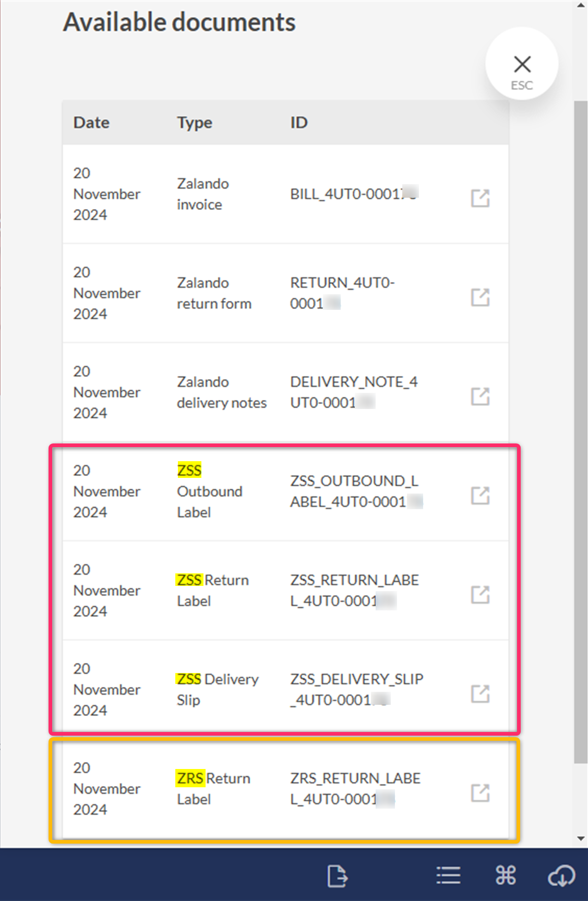This screenshot has width=588, height=901.
Task: Click the Date column header
Action: pyautogui.click(x=91, y=123)
